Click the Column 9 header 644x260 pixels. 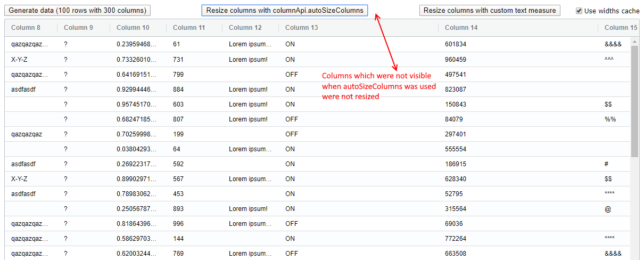(78, 28)
